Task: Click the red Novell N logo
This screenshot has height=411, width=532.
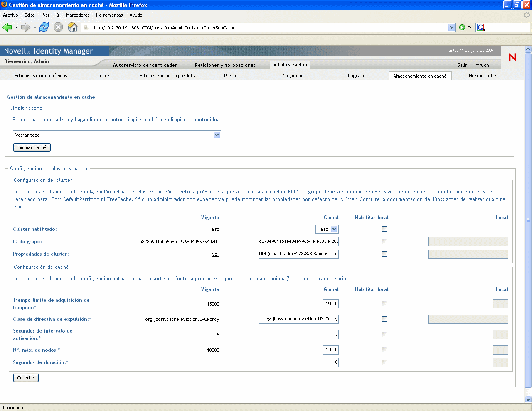Action: coord(512,57)
